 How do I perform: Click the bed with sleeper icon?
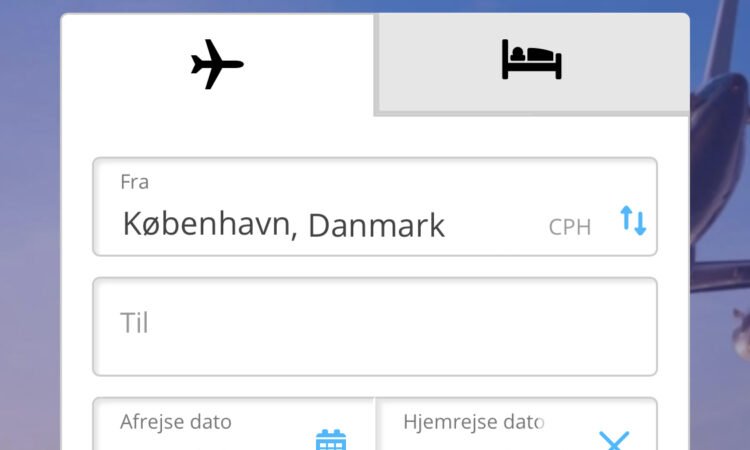tap(532, 60)
